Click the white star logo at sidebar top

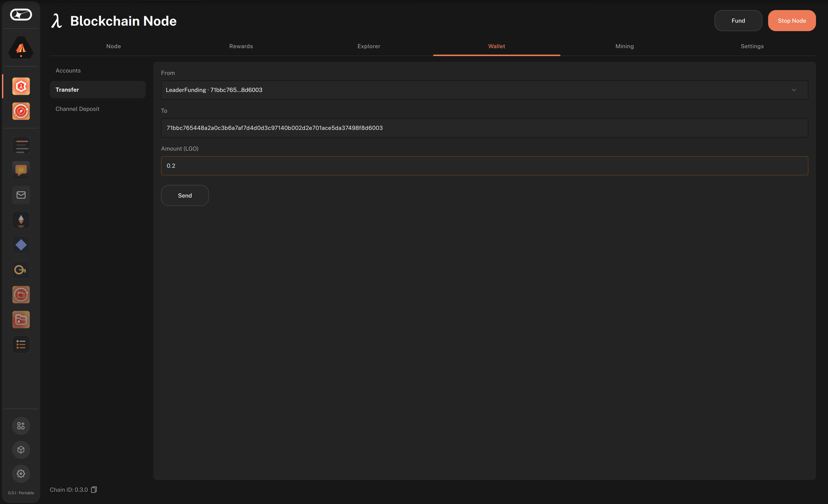tap(21, 15)
